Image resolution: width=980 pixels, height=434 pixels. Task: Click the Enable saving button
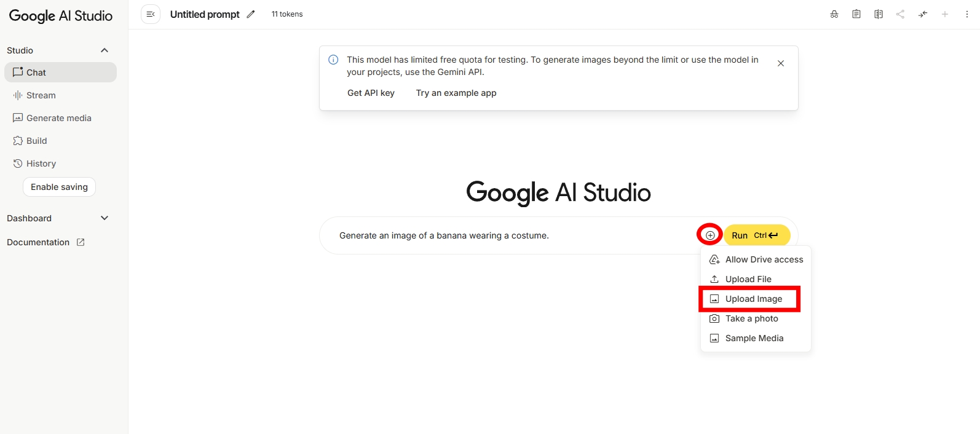point(59,187)
